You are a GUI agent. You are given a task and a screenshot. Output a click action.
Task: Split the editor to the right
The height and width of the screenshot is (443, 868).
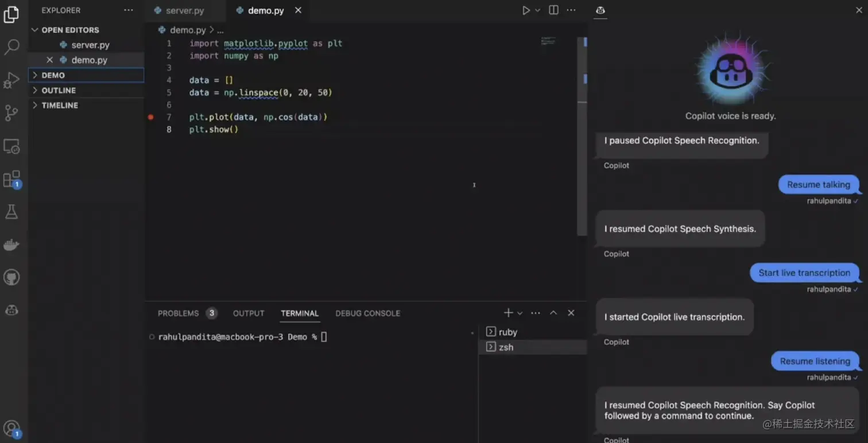click(x=553, y=10)
